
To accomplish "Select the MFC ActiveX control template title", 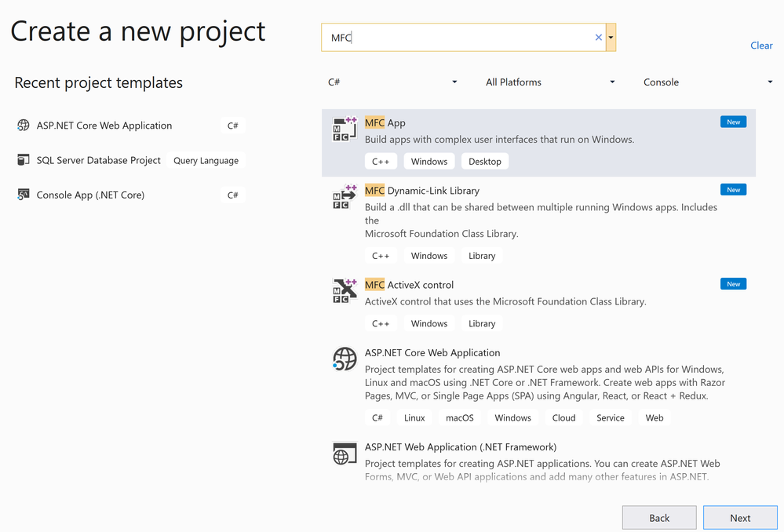I will (409, 285).
